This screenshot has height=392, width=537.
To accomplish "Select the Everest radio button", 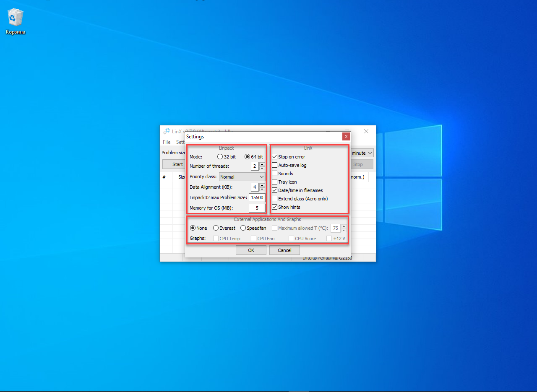I will (x=224, y=228).
